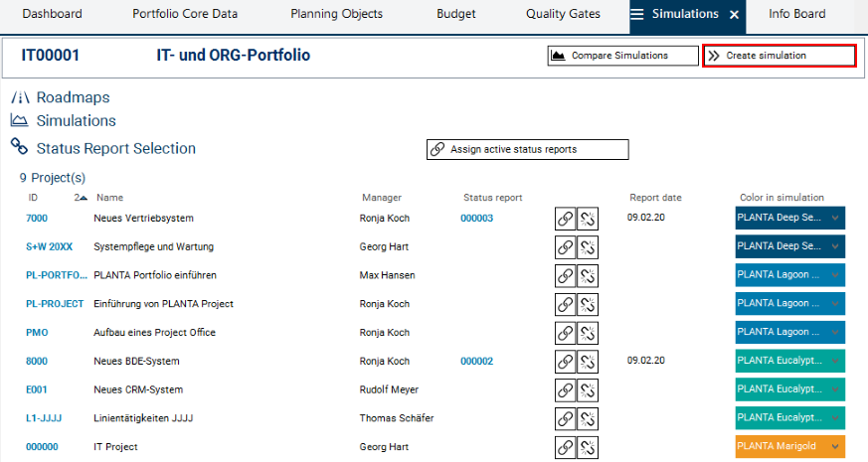Open the hamburger menu on the Simulations tab

(637, 14)
